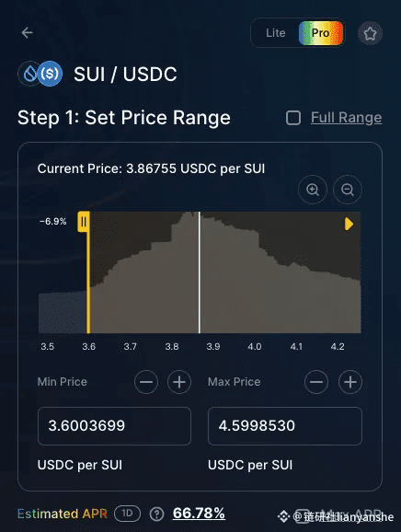Focus the Max Price input 4.5998530

click(285, 426)
